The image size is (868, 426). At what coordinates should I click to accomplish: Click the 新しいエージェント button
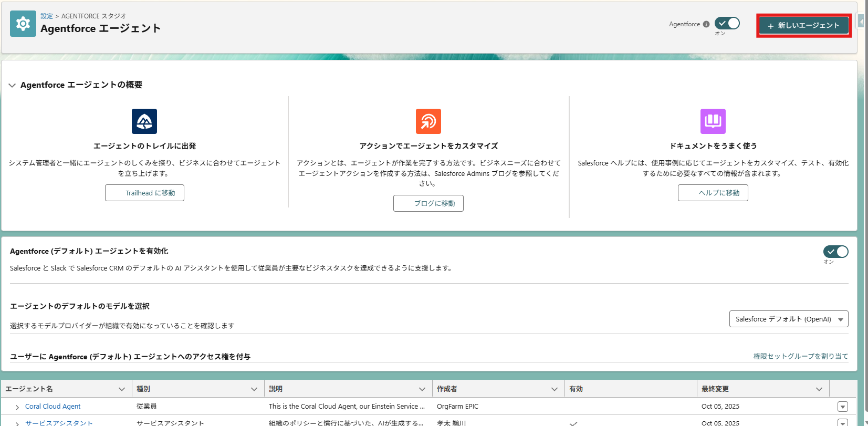pos(803,25)
